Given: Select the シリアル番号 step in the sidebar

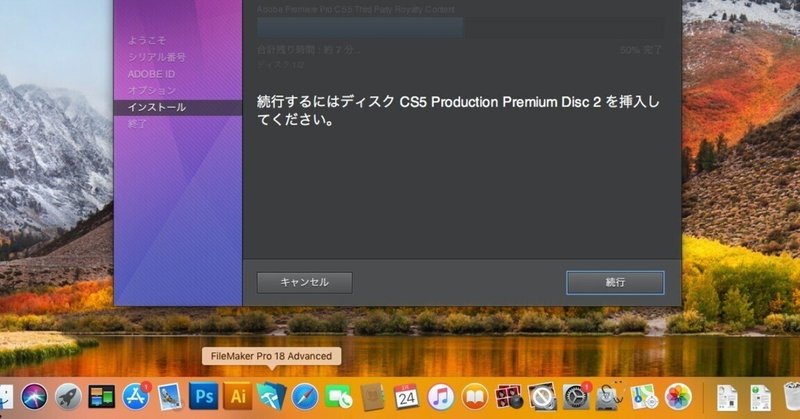Looking at the screenshot, I should [157, 57].
